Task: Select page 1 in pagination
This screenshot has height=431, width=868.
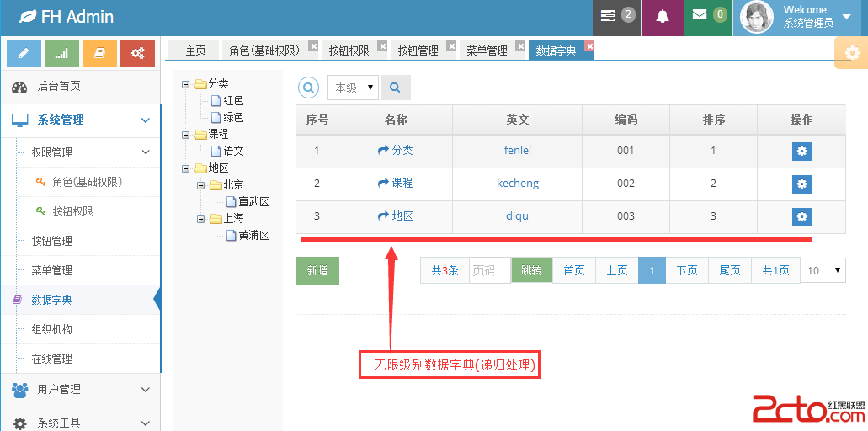Action: [x=652, y=270]
